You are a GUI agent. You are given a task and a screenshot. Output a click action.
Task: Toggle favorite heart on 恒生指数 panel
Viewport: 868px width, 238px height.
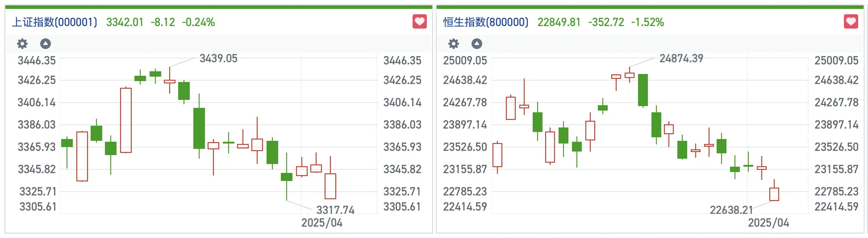click(x=851, y=21)
